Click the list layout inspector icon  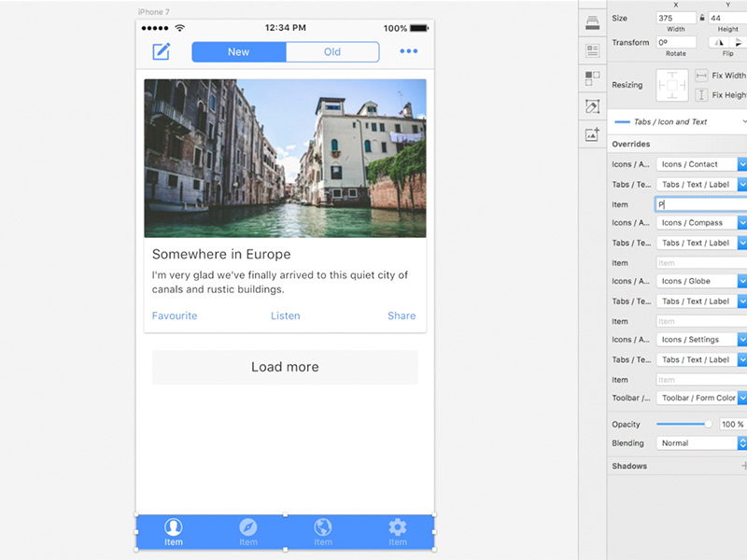click(x=592, y=50)
